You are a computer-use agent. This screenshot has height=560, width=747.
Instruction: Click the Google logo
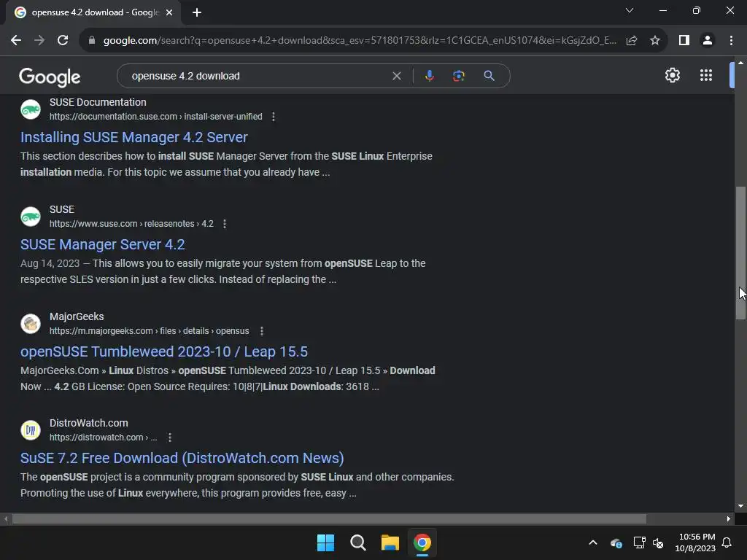coord(50,77)
